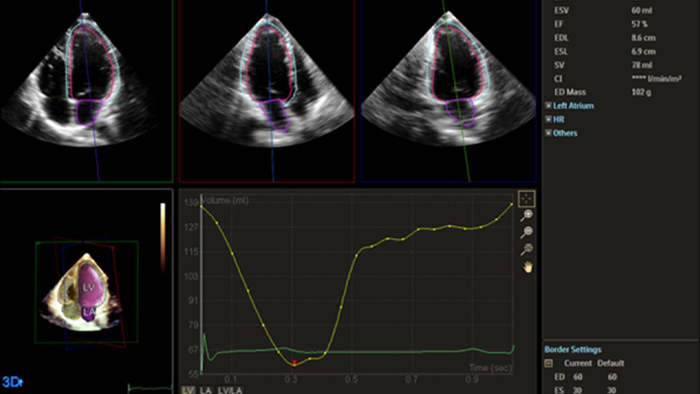
Task: Expand the Left Atrium section
Action: (548, 106)
